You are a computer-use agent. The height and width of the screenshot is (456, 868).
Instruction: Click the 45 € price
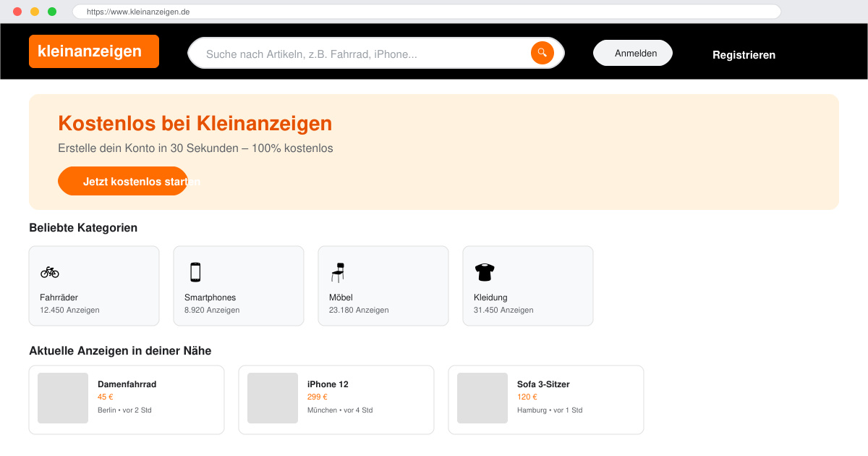106,397
